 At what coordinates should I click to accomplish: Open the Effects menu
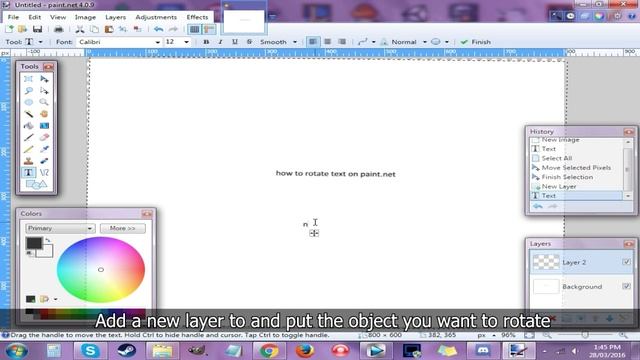click(197, 17)
